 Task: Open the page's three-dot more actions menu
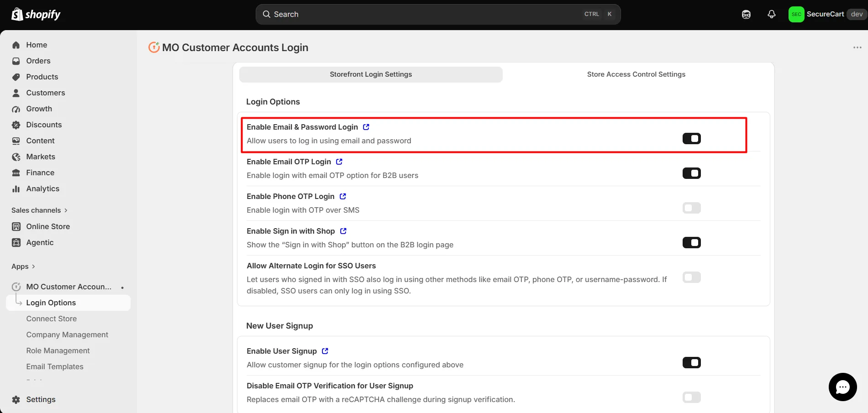(857, 47)
